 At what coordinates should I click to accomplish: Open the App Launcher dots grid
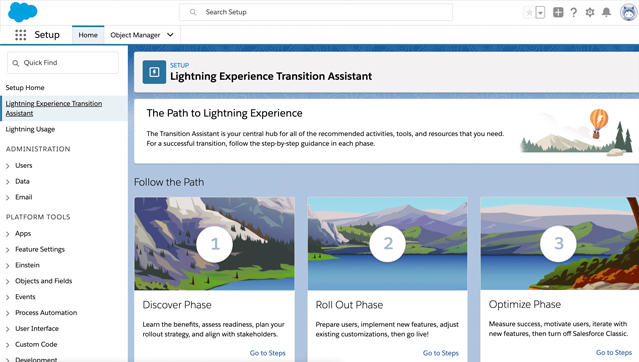click(x=20, y=35)
